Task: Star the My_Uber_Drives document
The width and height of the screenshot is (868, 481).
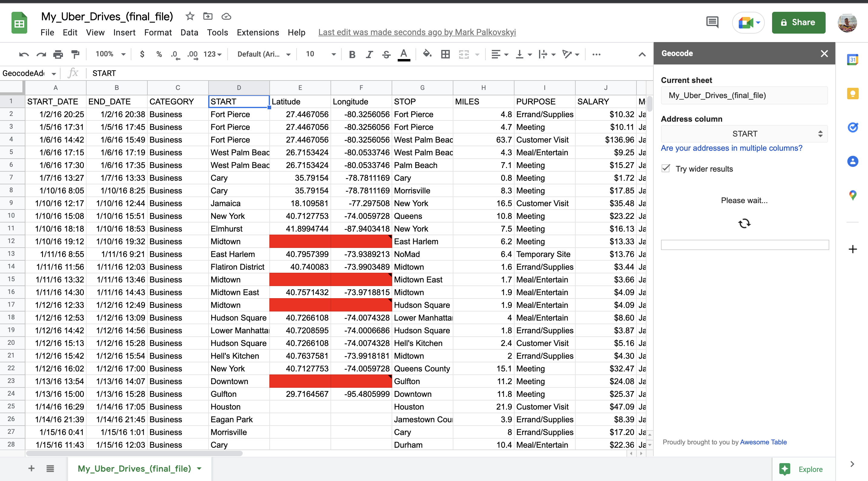Action: (190, 16)
